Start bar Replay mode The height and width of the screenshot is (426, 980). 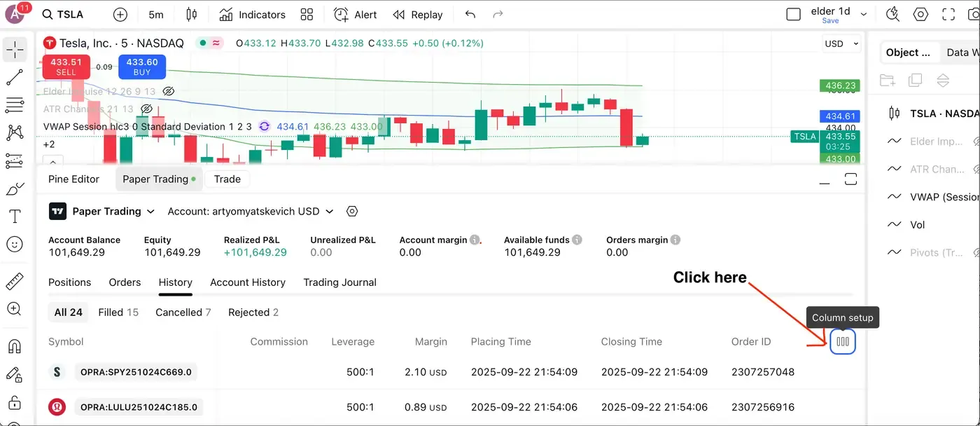point(418,15)
